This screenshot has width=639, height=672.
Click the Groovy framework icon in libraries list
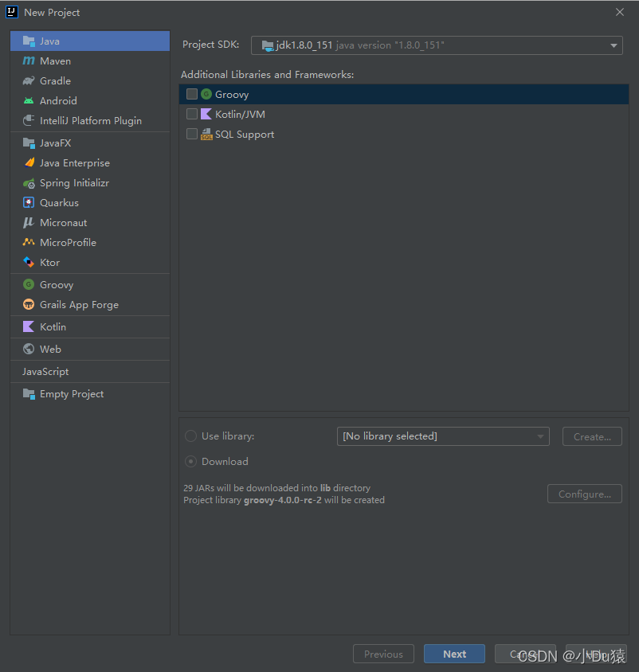[206, 94]
